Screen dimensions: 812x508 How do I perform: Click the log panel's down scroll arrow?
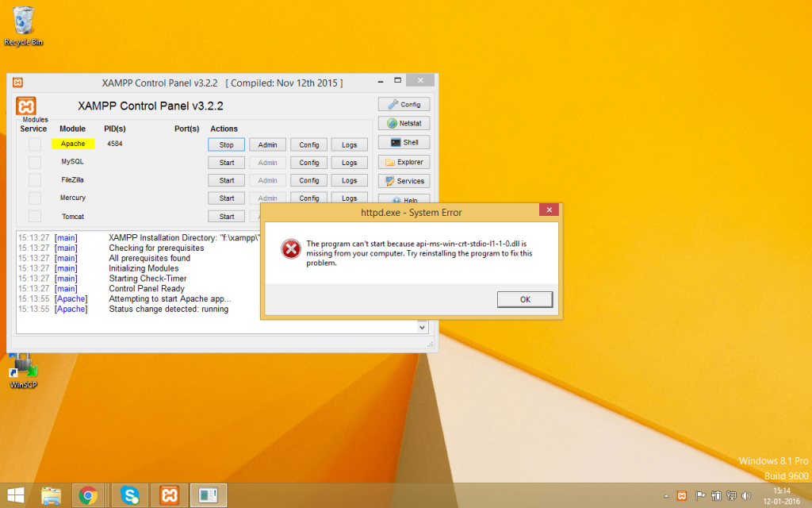click(x=423, y=327)
